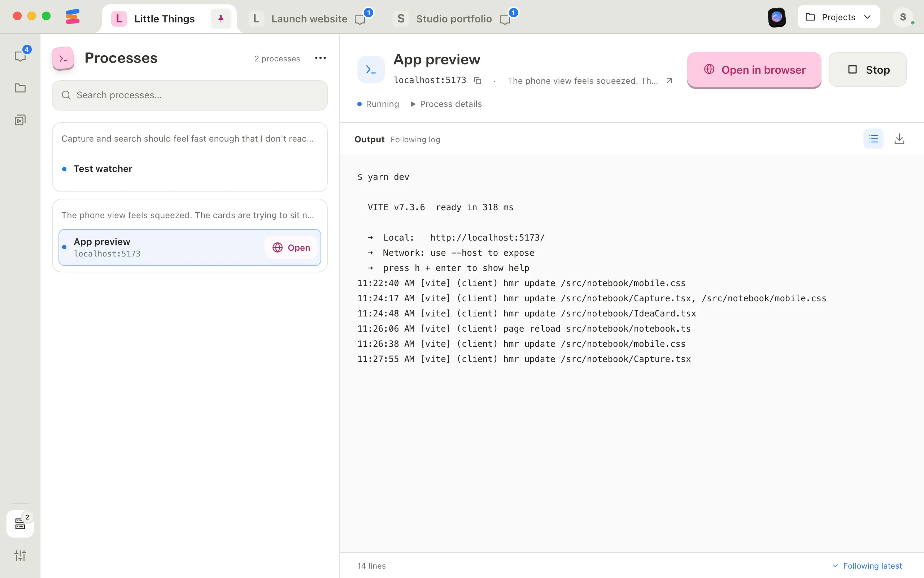
Task: Click the 'Capture and search should feel fast' text
Action: pyautogui.click(x=187, y=139)
